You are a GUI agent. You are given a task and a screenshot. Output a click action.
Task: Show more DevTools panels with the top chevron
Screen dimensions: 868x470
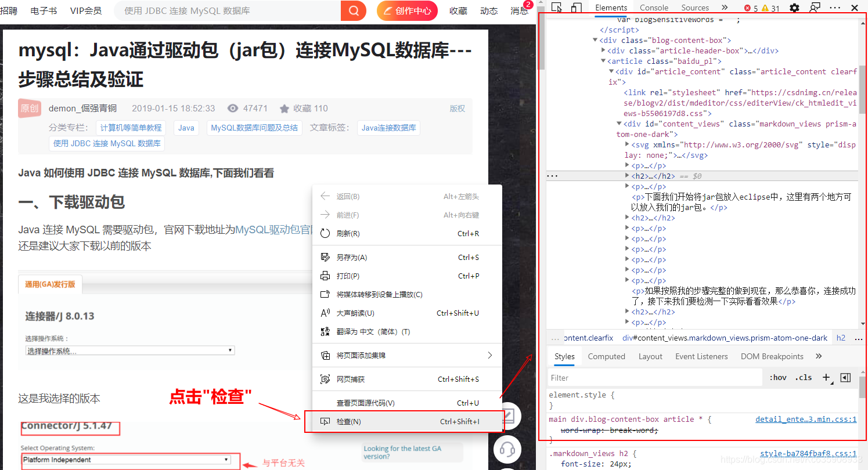pos(725,8)
